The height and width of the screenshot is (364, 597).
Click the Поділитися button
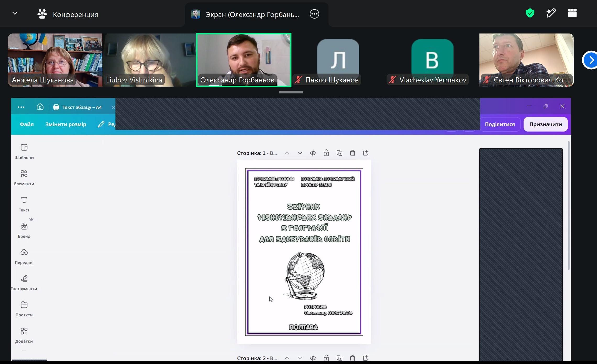point(500,124)
